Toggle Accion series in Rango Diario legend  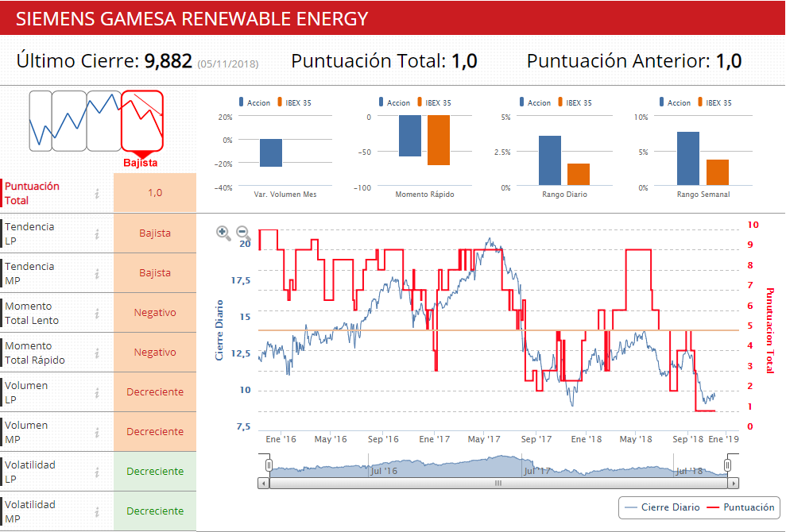(535, 102)
